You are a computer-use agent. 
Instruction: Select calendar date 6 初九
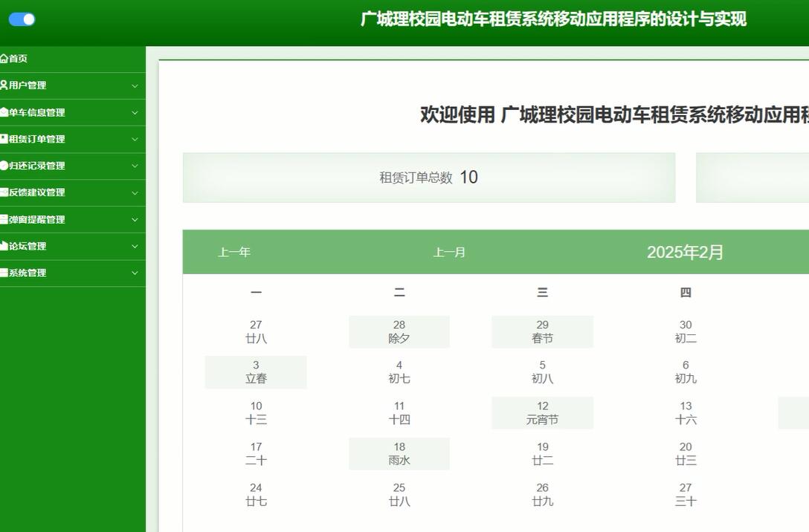click(x=686, y=372)
